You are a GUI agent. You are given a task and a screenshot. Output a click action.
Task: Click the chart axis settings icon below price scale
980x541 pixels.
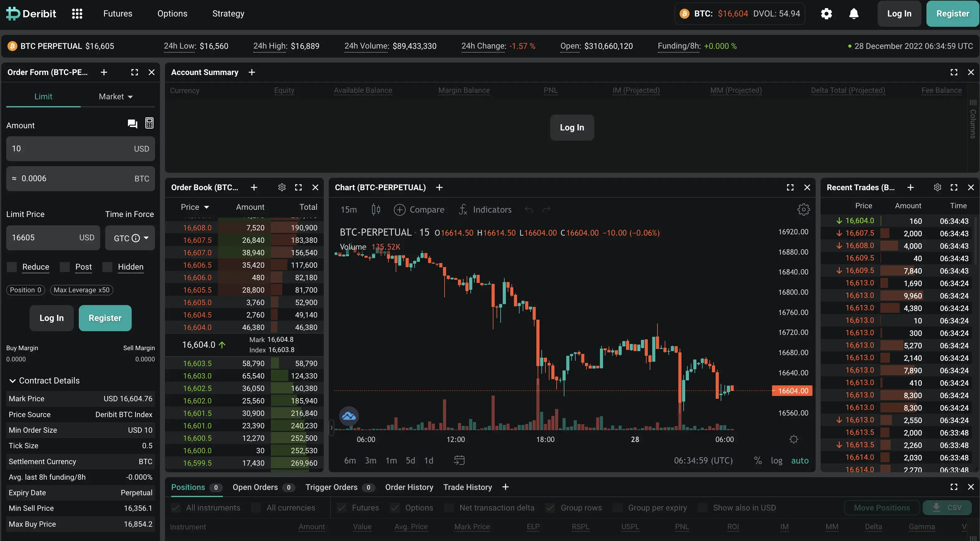[x=794, y=440]
